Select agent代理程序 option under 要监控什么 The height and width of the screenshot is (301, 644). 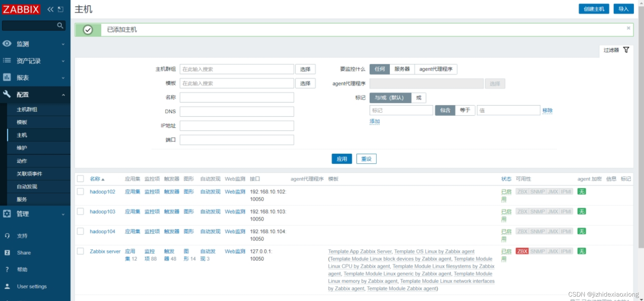tap(436, 69)
